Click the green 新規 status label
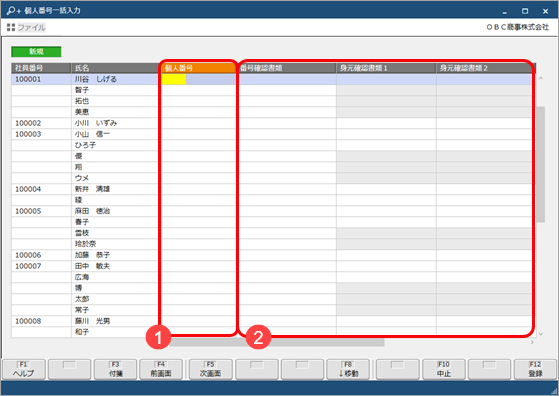 (36, 52)
